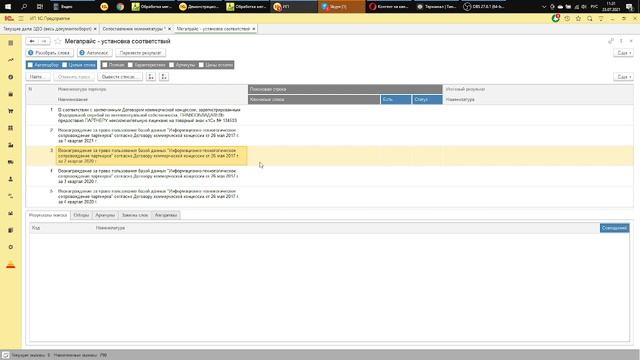Screen dimensions: 640x360
Task: Click the 1C logo icon
Action: tap(9, 18)
